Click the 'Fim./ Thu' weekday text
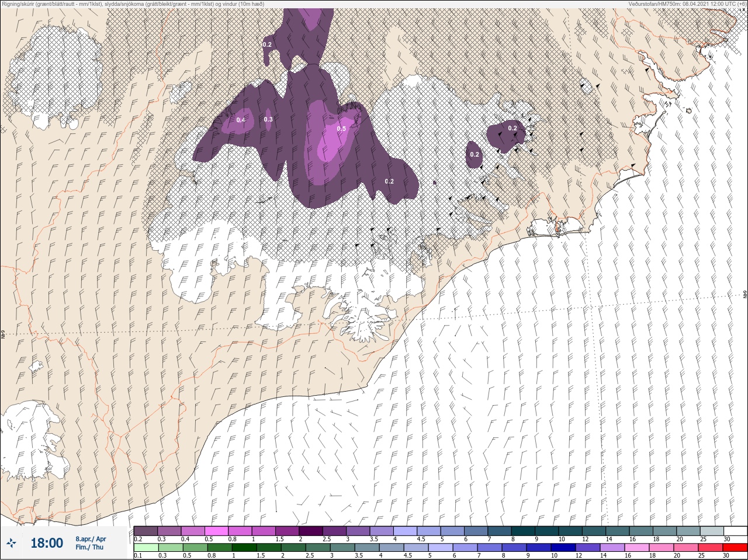Screen dimensions: 748x560 coord(89,547)
